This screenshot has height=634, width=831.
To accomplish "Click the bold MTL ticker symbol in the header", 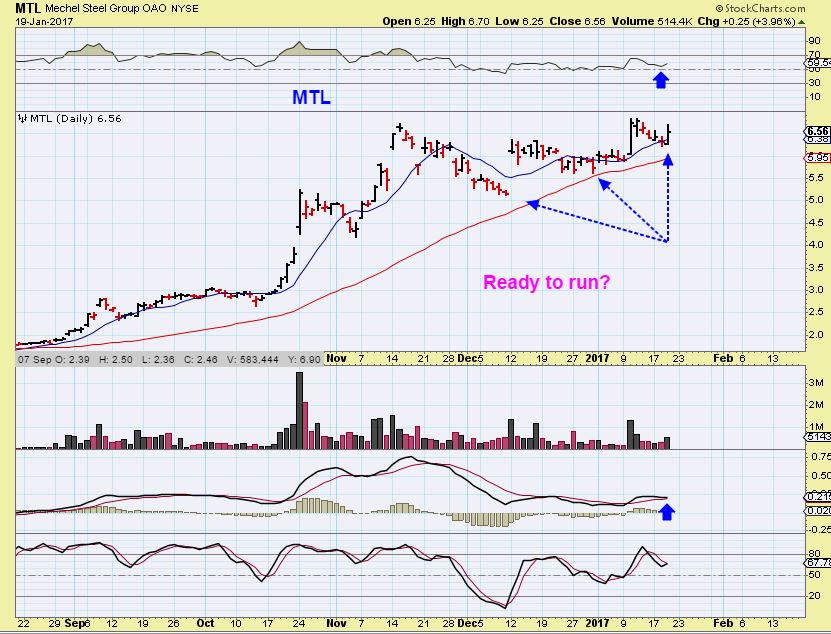I will (28, 8).
